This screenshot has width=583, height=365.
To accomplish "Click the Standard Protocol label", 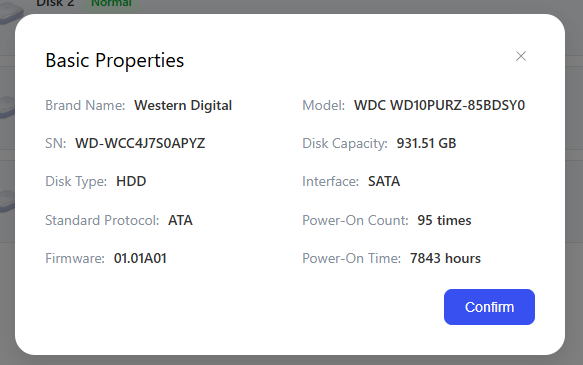I will 102,220.
